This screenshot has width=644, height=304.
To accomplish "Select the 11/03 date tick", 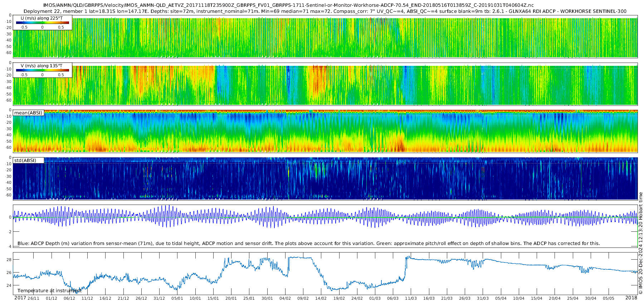I will pos(411,298).
